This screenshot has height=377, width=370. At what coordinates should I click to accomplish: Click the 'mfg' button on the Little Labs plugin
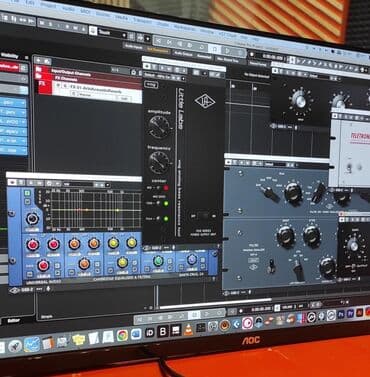click(150, 84)
